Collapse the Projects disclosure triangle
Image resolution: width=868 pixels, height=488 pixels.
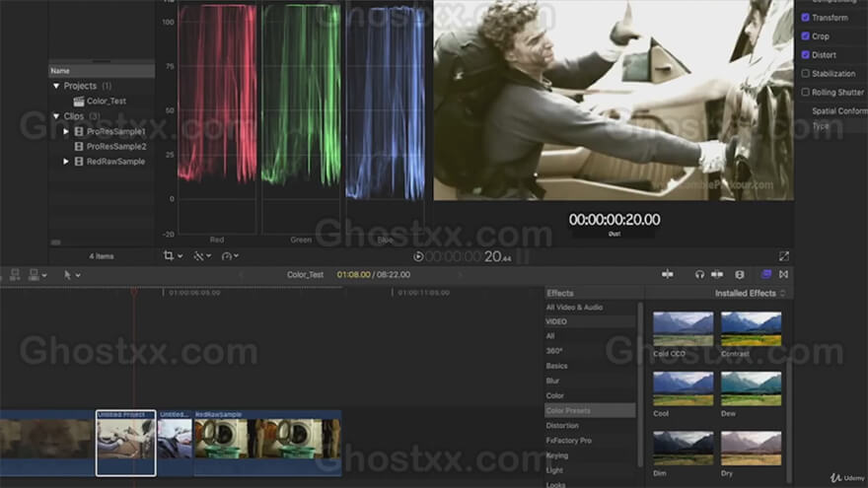click(56, 86)
